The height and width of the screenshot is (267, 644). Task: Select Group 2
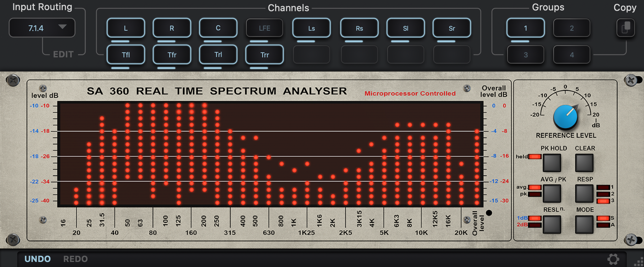pos(572,28)
